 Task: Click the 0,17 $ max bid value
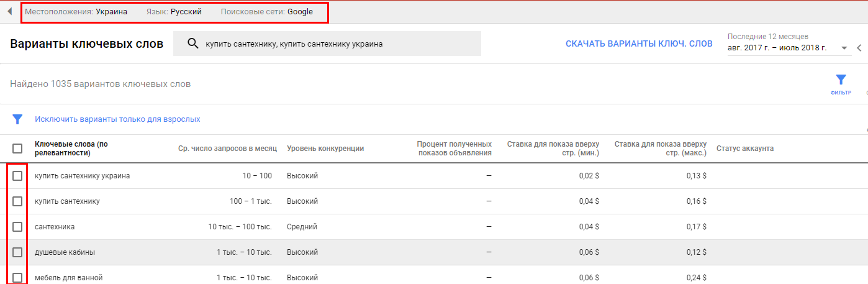pos(695,227)
